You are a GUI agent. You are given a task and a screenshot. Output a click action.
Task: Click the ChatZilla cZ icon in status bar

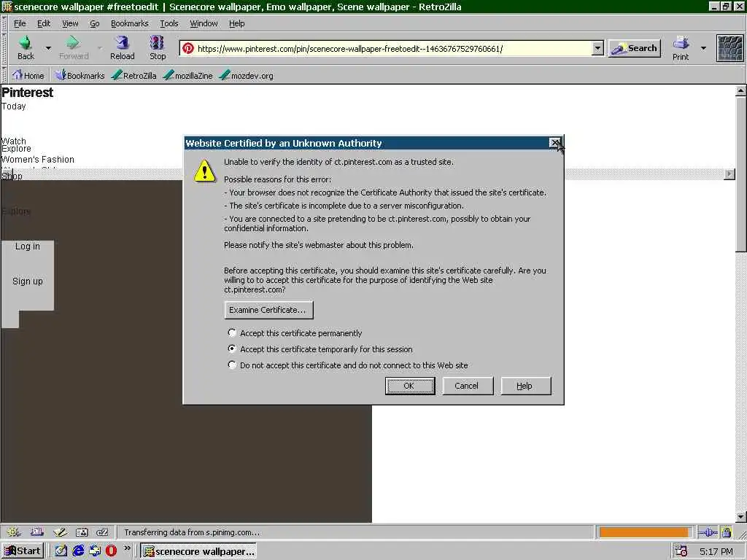coord(102,532)
